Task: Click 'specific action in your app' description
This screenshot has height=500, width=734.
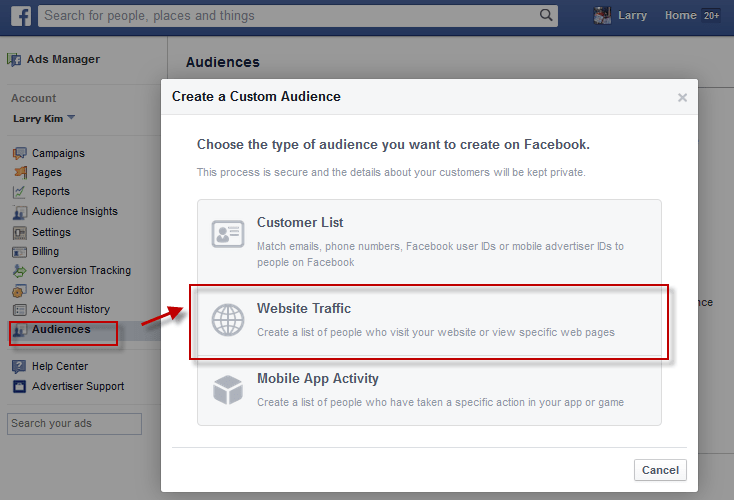Action: pos(440,402)
